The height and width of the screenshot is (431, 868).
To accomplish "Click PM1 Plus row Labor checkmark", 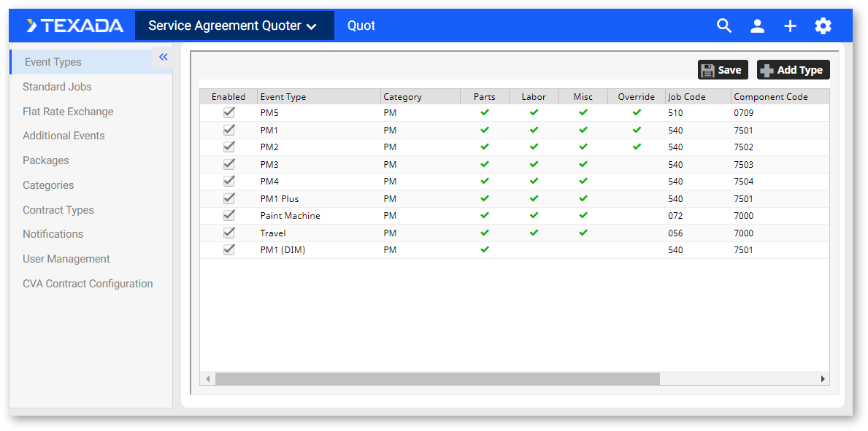I will coord(534,198).
